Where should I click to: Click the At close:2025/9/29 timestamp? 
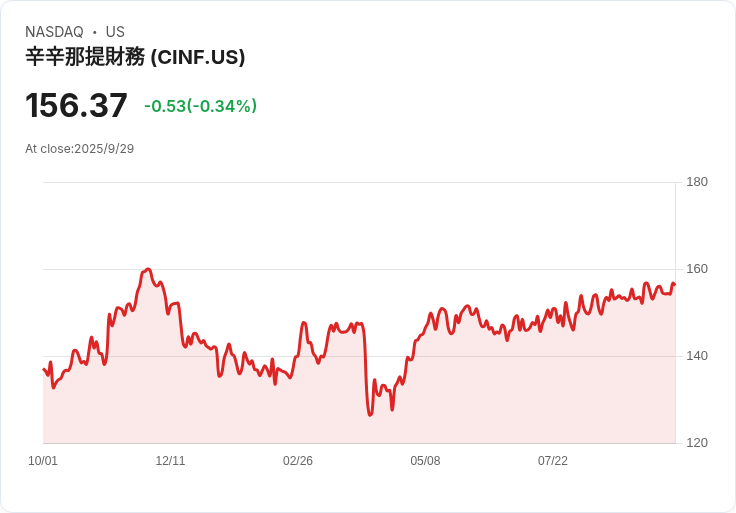point(80,149)
